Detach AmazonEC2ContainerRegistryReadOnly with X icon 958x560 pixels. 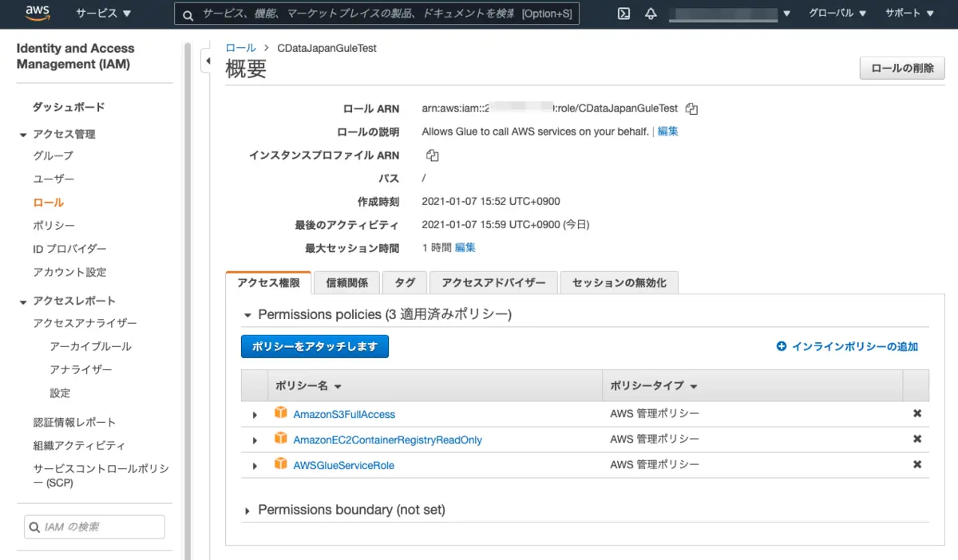pyautogui.click(x=917, y=439)
